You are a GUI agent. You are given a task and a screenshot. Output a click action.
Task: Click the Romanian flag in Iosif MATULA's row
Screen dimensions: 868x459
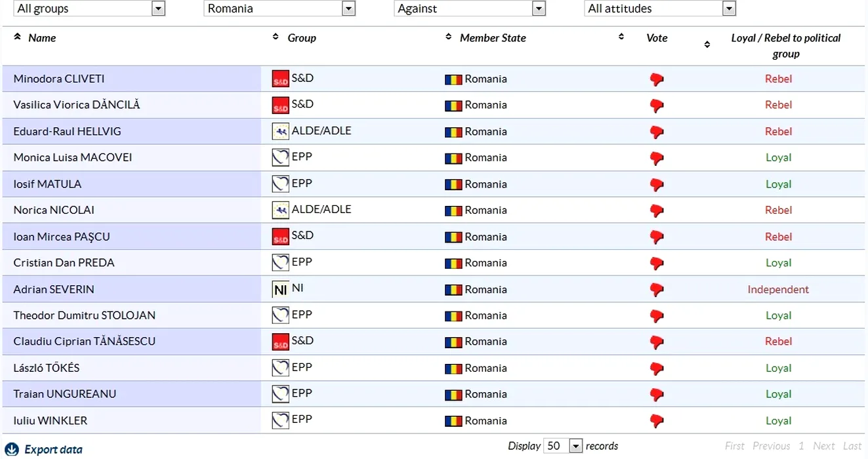(x=453, y=184)
